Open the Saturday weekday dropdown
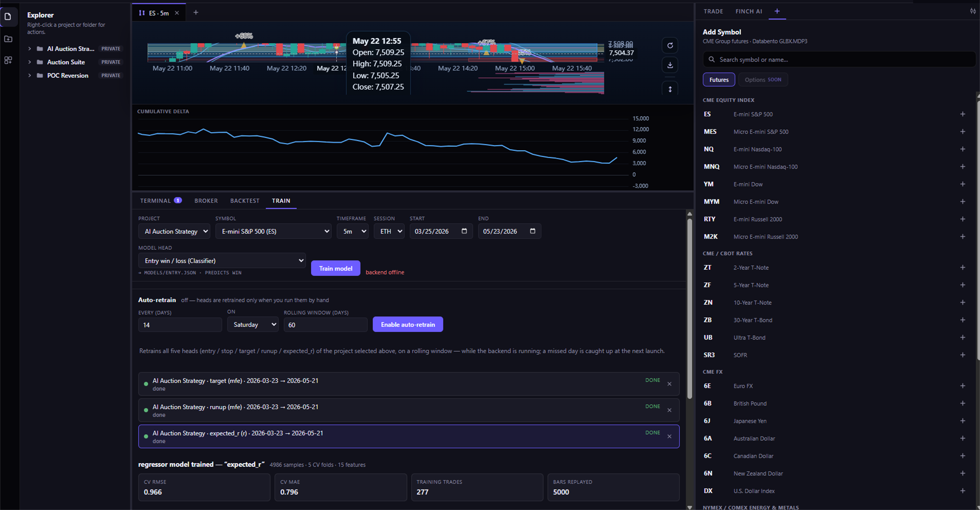The width and height of the screenshot is (980, 510). pos(253,325)
